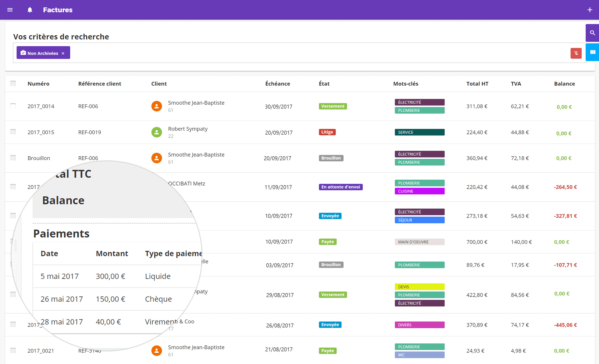This screenshot has height=364, width=599.
Task: Click the CUISINE keyword tag
Action: [420, 191]
